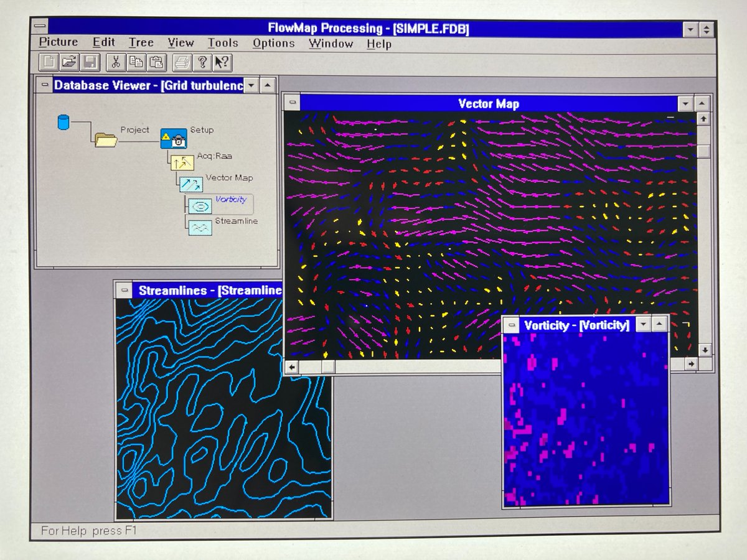The width and height of the screenshot is (747, 560).
Task: Click the Vorticity window title bar
Action: coord(578,325)
